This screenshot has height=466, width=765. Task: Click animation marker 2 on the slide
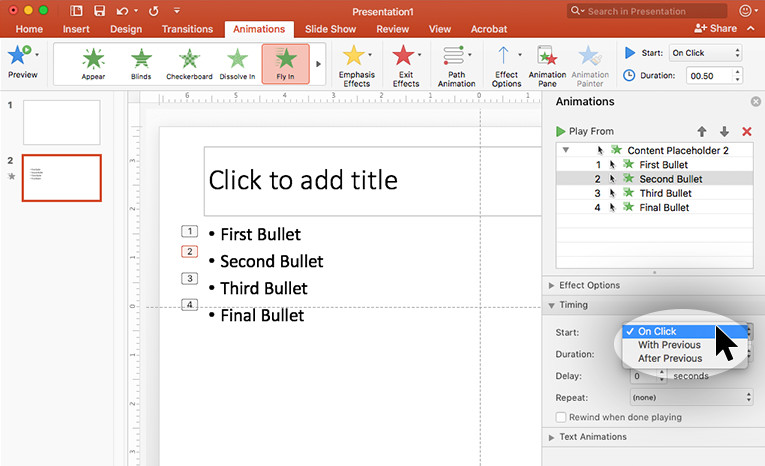(x=190, y=252)
